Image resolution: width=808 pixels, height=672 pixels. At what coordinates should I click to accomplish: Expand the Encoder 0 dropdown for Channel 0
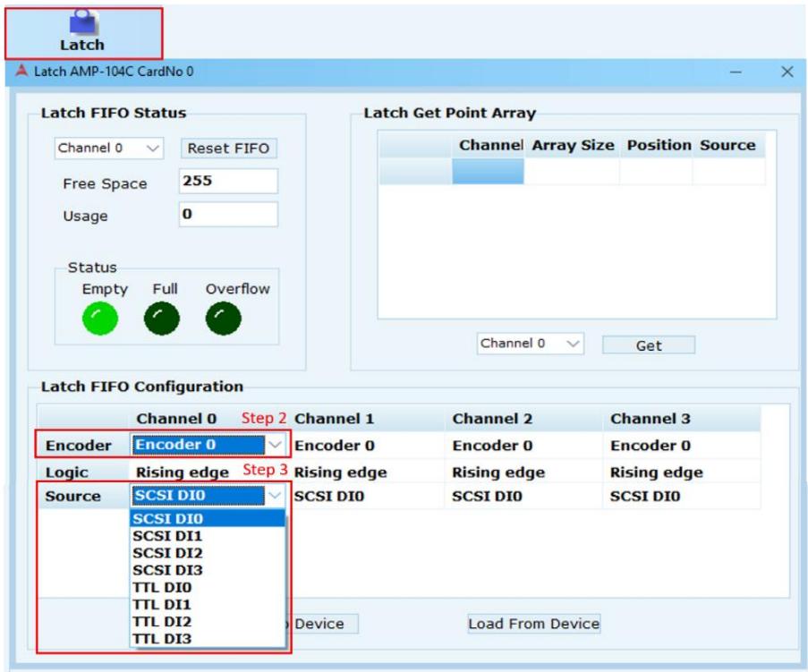pos(276,445)
